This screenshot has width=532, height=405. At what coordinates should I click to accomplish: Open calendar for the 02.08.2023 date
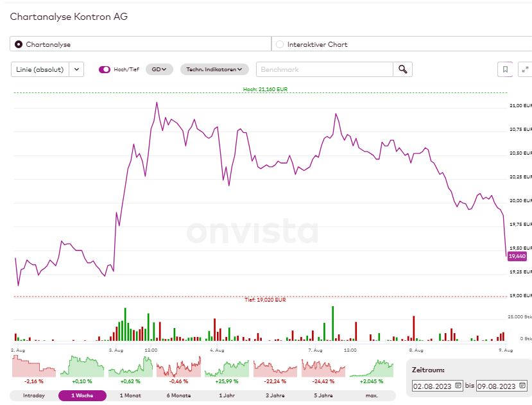pos(458,386)
